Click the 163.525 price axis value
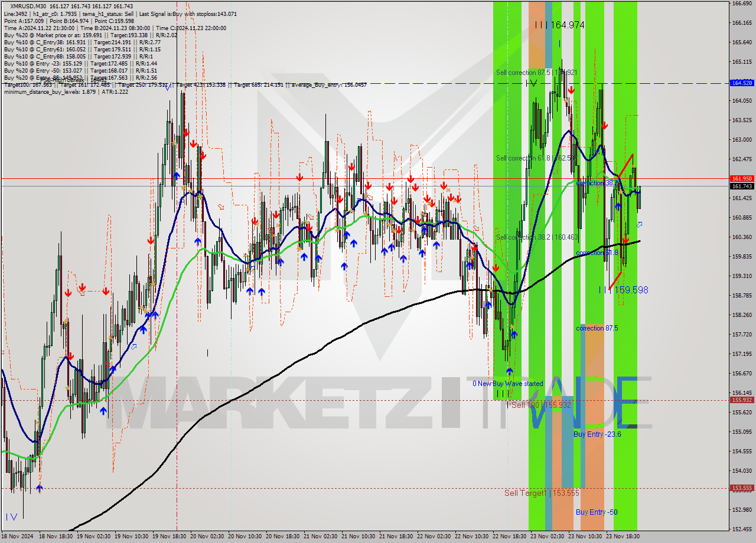Viewport: 756px width, 543px height. tap(742, 120)
